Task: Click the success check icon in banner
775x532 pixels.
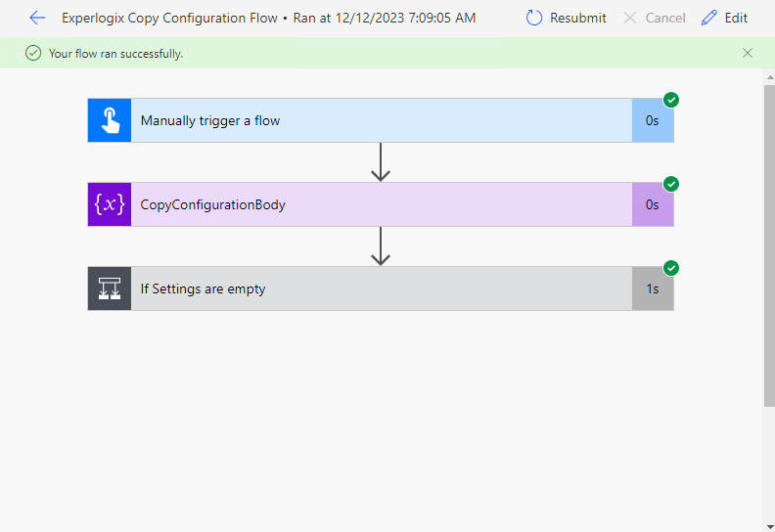Action: pyautogui.click(x=33, y=53)
